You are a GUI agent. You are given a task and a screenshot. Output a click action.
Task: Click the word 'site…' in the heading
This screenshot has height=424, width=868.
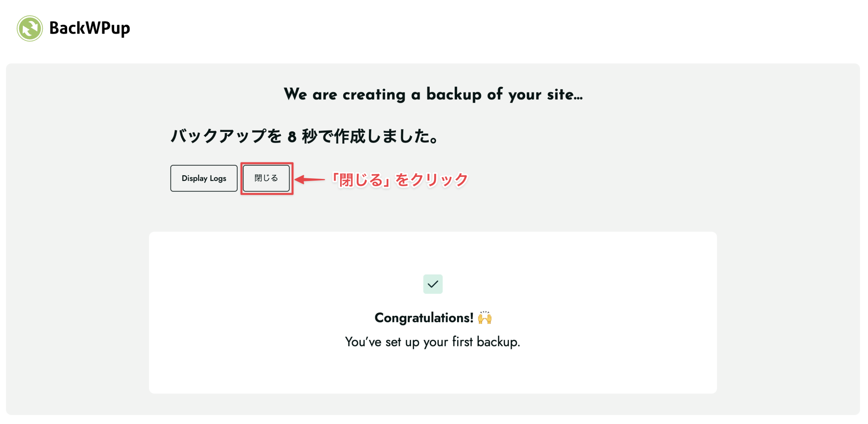[x=565, y=94]
